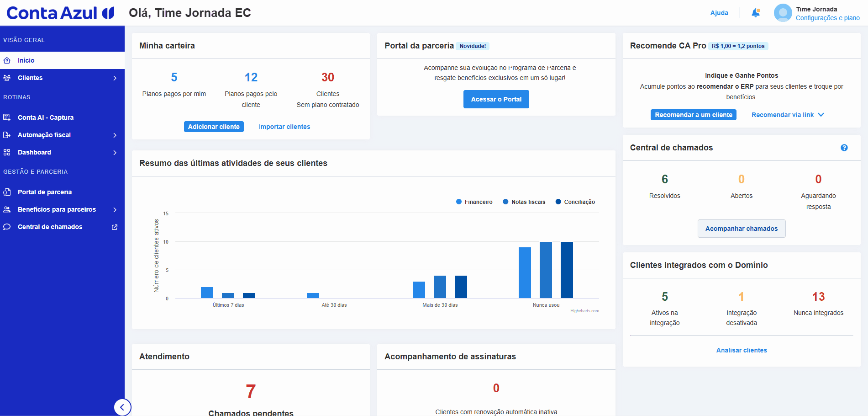Open Portal de parceria menu item
868x416 pixels.
pos(62,192)
